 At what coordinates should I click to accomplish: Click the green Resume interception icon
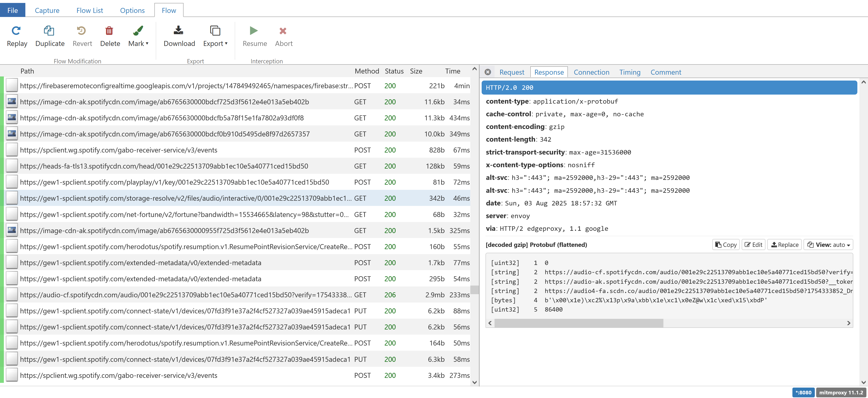coord(254,31)
